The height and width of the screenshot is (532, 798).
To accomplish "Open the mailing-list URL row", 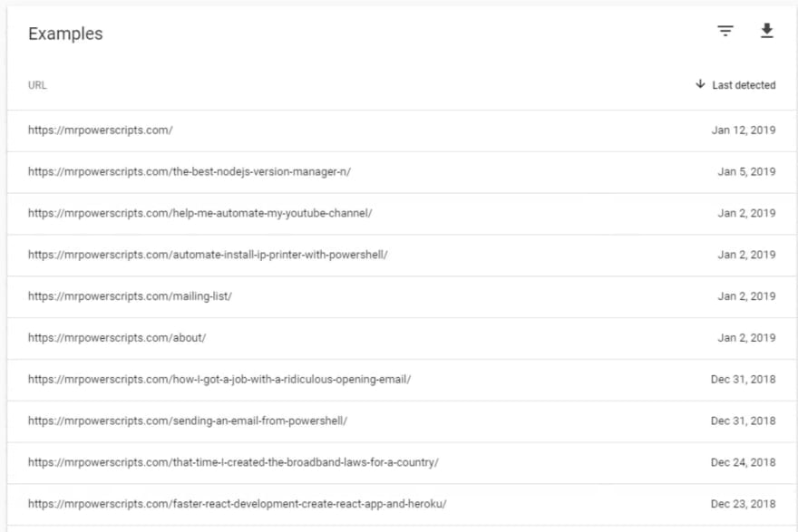I will [x=402, y=297].
